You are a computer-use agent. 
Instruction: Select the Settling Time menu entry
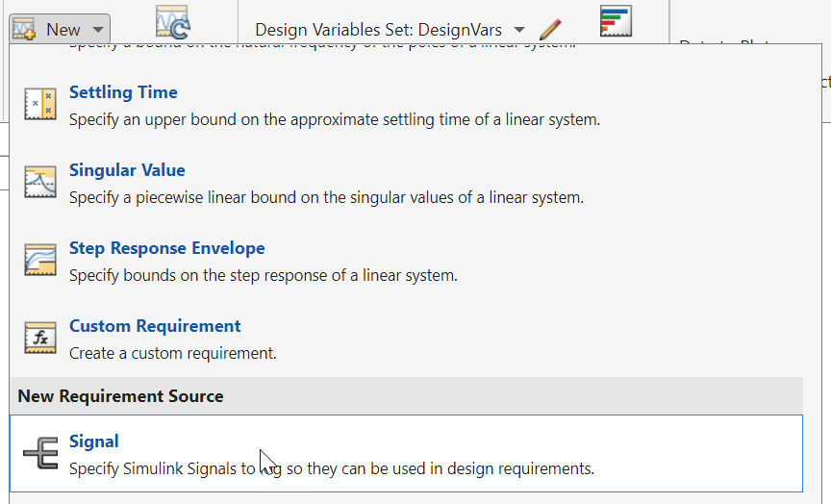(123, 92)
